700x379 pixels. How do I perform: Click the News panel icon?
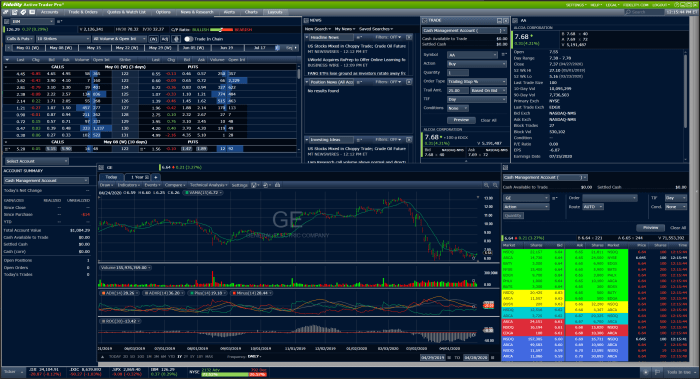point(306,21)
